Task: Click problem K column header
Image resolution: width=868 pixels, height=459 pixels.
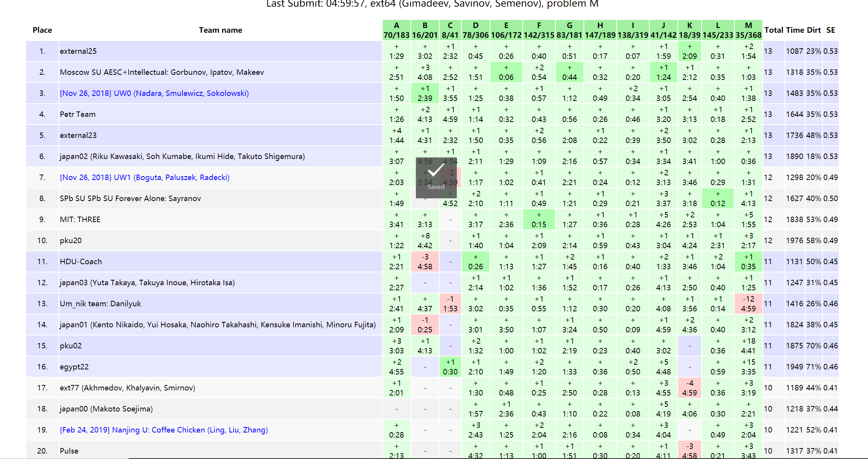Action: click(689, 30)
